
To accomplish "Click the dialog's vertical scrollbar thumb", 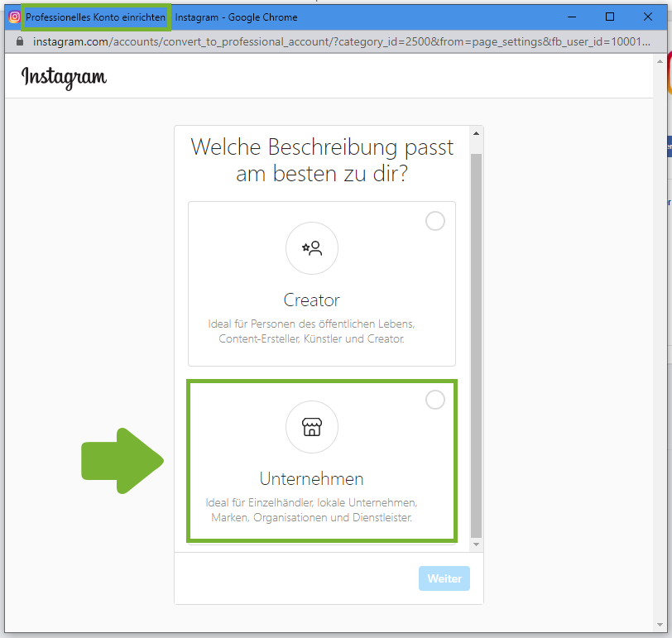I will [476, 345].
